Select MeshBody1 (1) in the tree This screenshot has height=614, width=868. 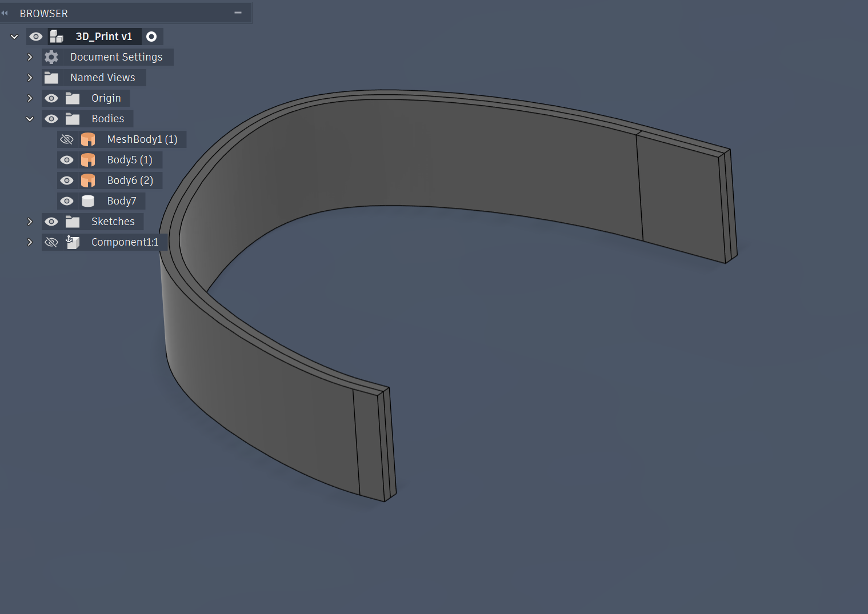142,139
